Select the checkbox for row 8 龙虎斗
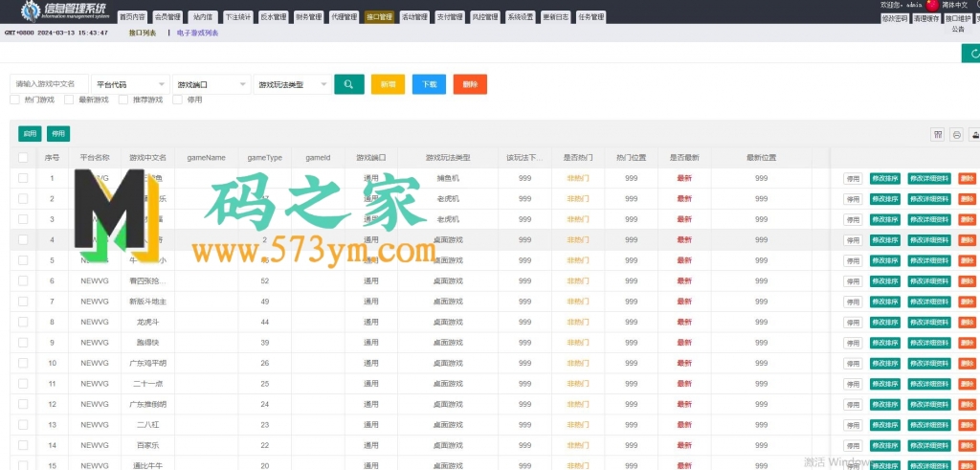 (x=23, y=322)
